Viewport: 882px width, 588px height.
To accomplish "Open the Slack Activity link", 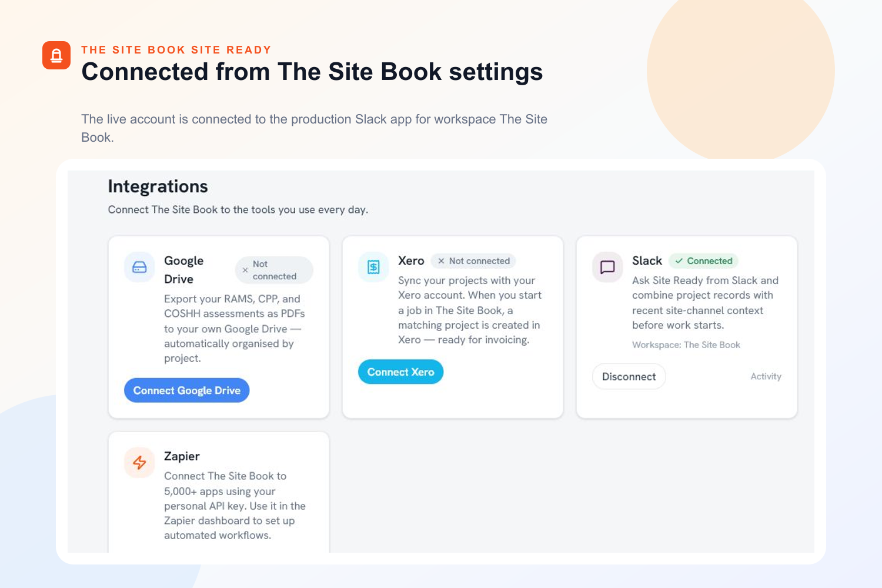I will [766, 376].
